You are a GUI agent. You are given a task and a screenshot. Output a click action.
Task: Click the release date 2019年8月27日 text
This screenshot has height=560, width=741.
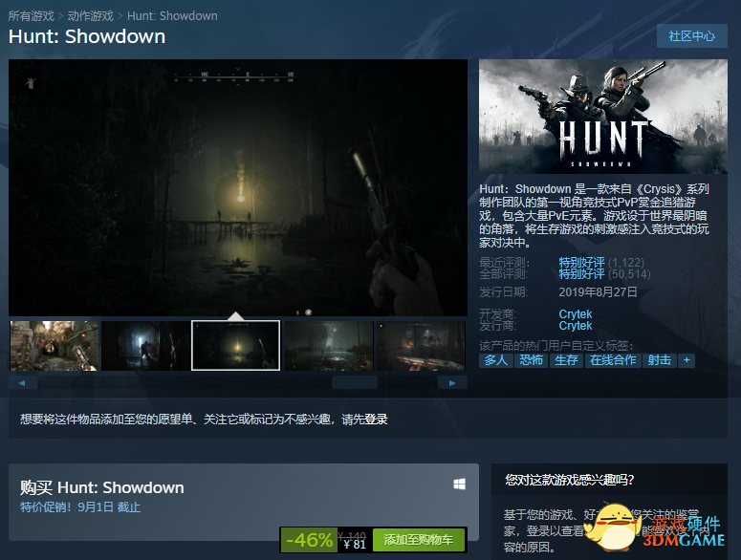(598, 292)
